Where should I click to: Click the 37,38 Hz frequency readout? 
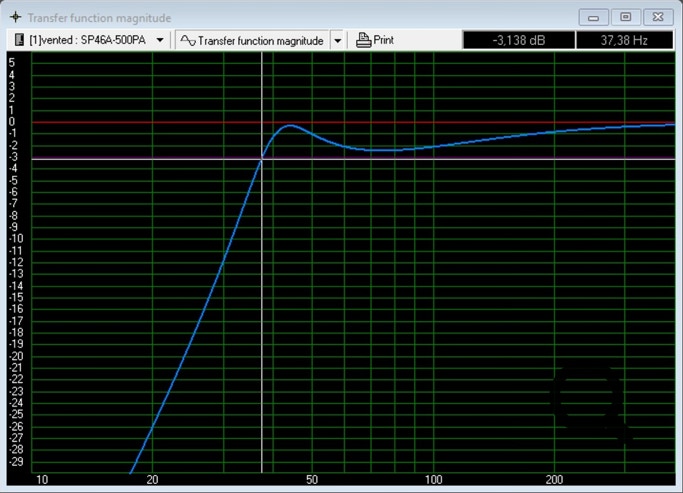tap(624, 41)
